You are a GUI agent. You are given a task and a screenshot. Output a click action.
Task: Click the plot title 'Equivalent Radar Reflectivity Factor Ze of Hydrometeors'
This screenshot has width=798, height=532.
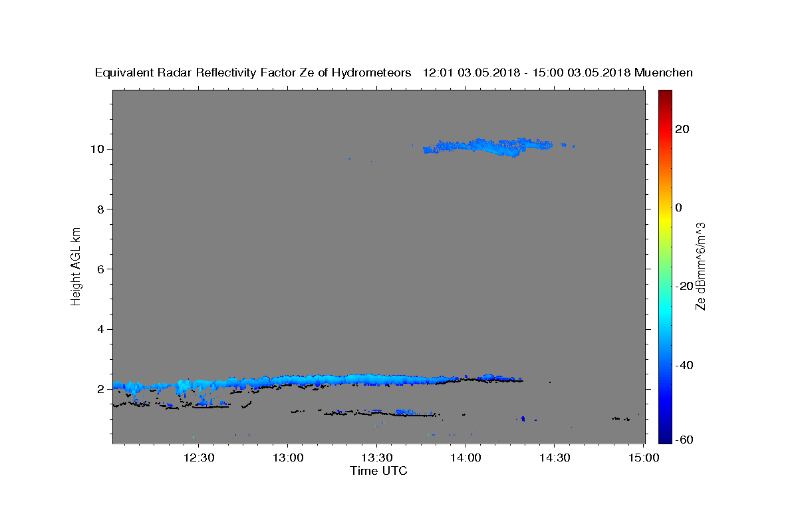tap(253, 73)
